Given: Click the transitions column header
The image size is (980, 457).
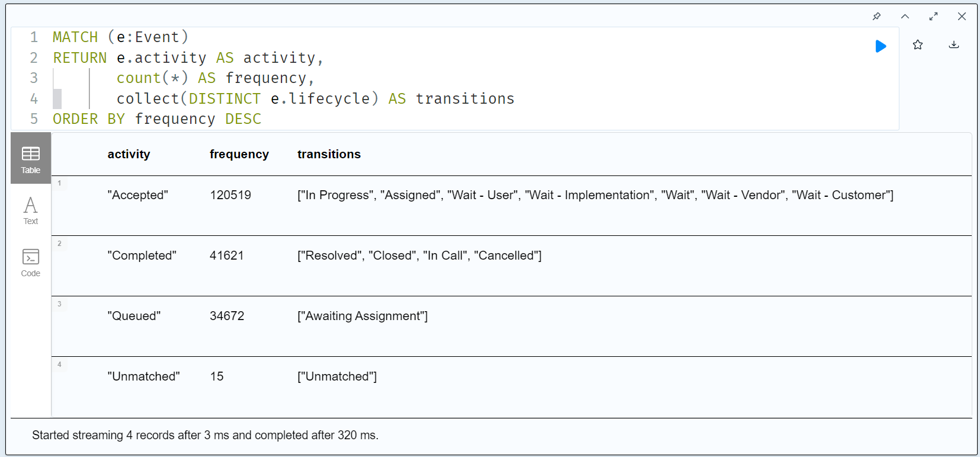Looking at the screenshot, I should pyautogui.click(x=329, y=154).
